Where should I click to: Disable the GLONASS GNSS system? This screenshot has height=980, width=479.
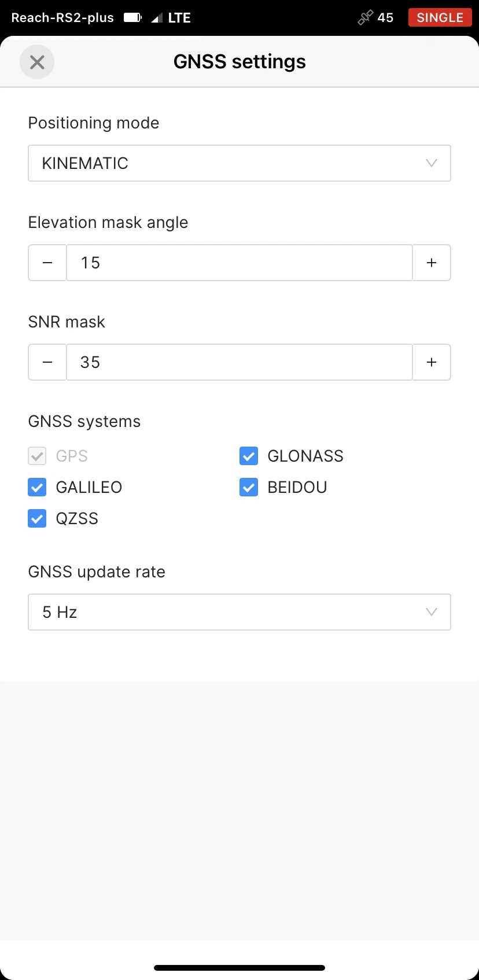[248, 456]
